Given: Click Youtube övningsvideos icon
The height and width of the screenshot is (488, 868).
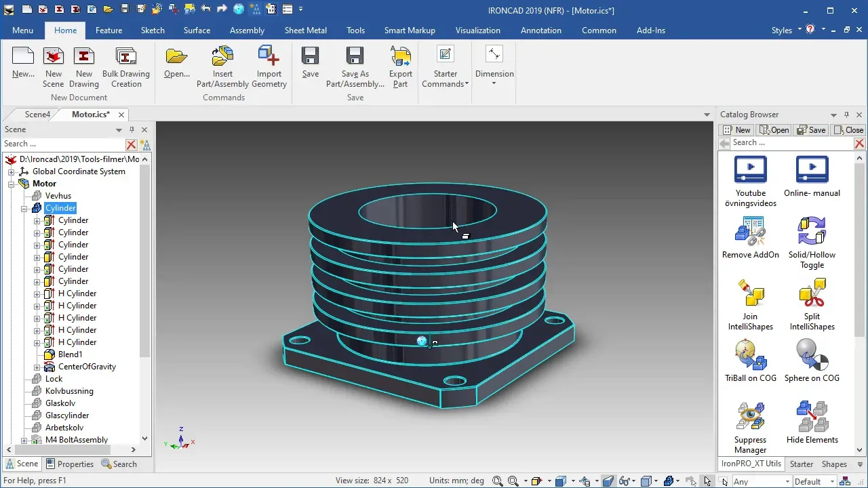Looking at the screenshot, I should point(750,170).
